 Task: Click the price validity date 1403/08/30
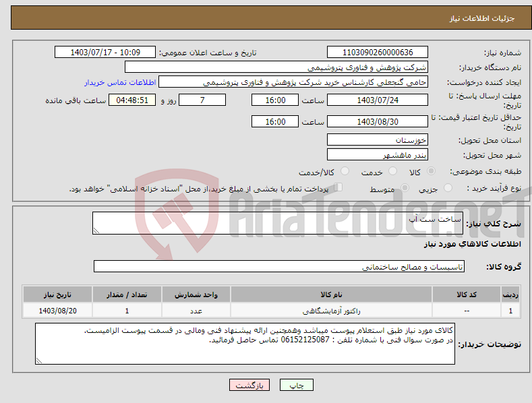click(x=378, y=121)
